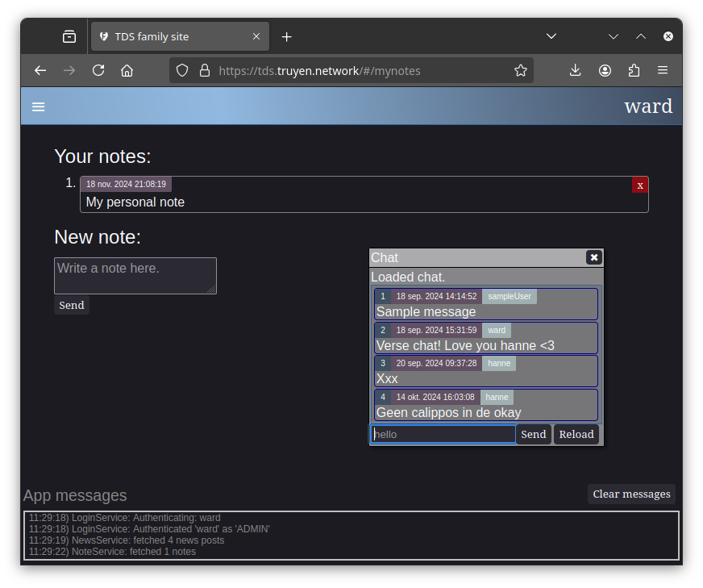Toggle tracking protection via shield icon
Screen dimensions: 703x588
click(182, 70)
